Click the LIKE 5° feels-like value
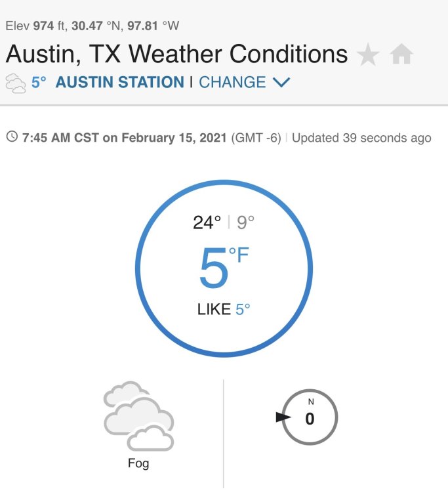Screen dimensions: 448x504 (x=224, y=309)
